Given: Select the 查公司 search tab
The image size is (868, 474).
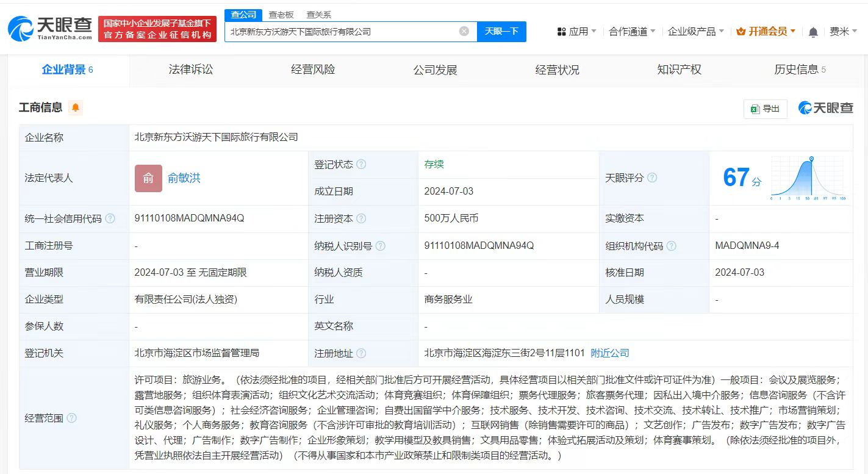Looking at the screenshot, I should (243, 15).
